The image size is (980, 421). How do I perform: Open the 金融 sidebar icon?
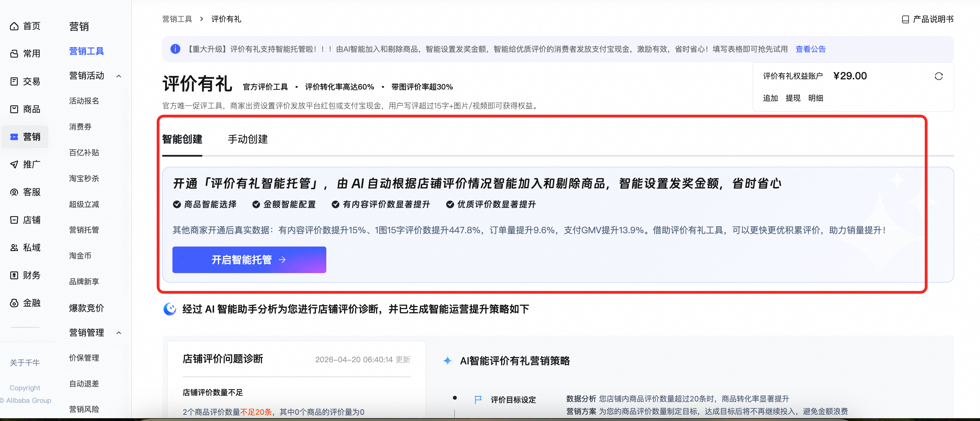[14, 303]
